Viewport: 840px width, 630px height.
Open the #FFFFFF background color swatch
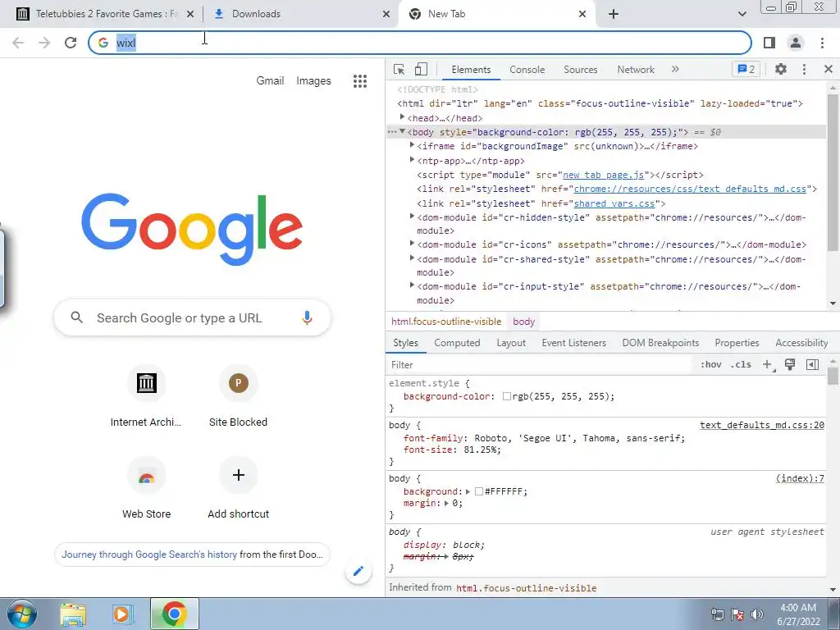click(479, 492)
